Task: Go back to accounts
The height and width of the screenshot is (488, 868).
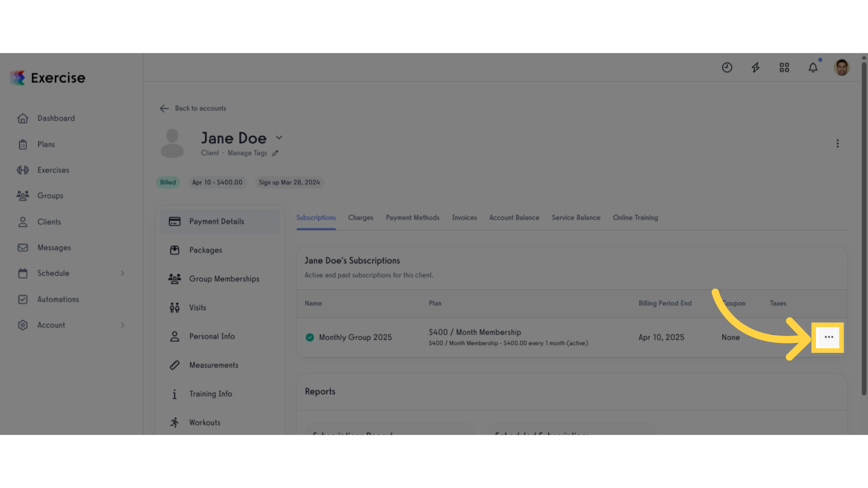Action: (193, 108)
